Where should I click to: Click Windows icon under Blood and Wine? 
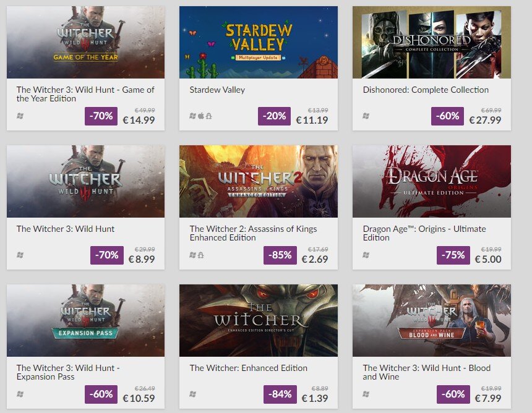coord(366,394)
